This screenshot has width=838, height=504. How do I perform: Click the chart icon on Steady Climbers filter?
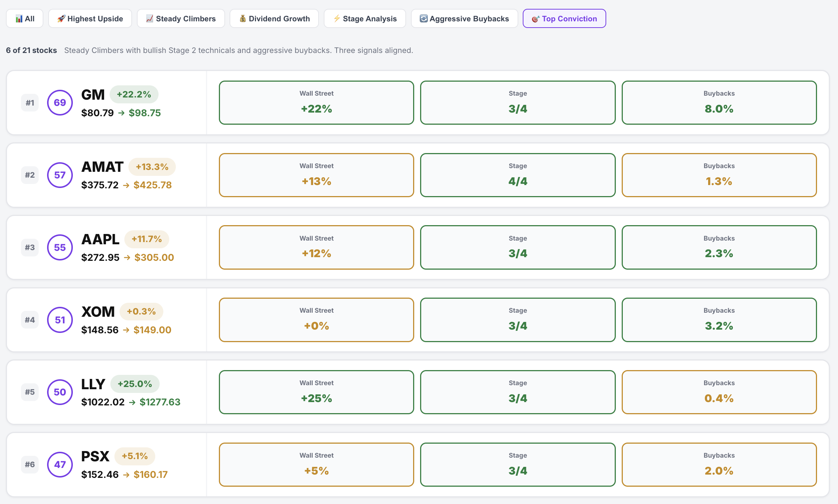click(x=150, y=18)
